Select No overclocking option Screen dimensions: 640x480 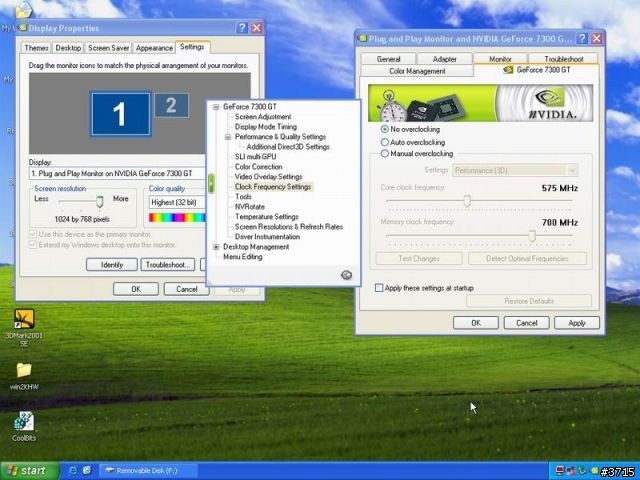click(411, 129)
